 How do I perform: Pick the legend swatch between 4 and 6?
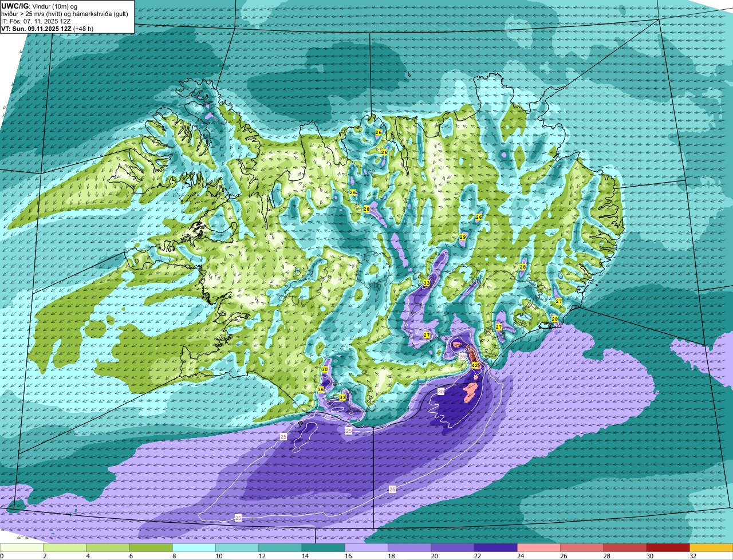click(108, 547)
